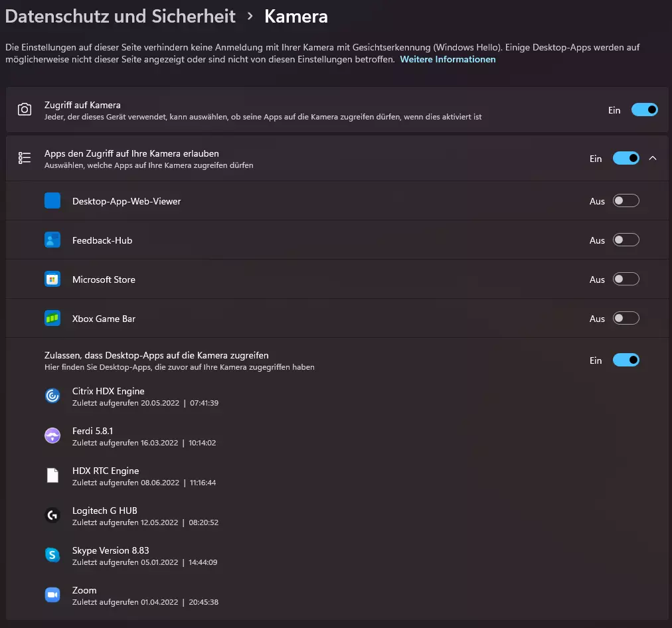This screenshot has height=628, width=672.
Task: Click the breadcrumb separator arrow before Kamera
Action: [250, 17]
